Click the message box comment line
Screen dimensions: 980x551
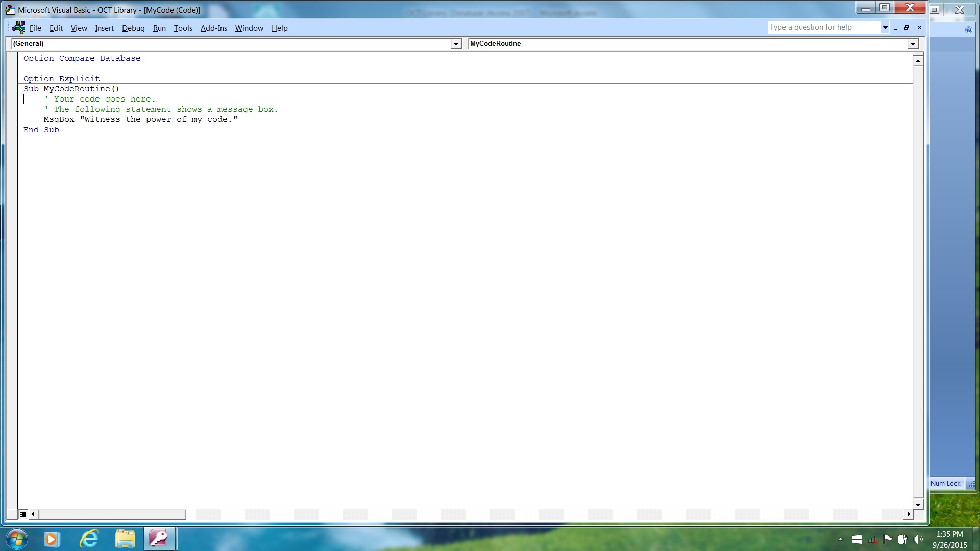point(161,109)
